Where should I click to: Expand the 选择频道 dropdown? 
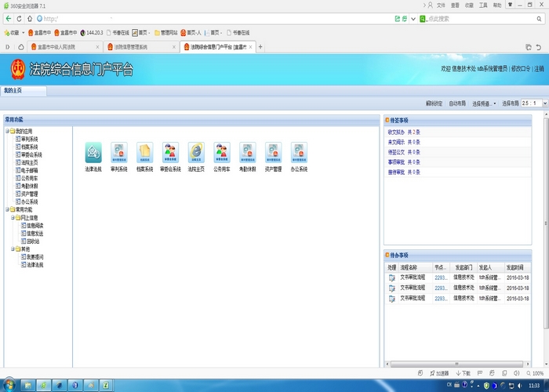click(484, 103)
